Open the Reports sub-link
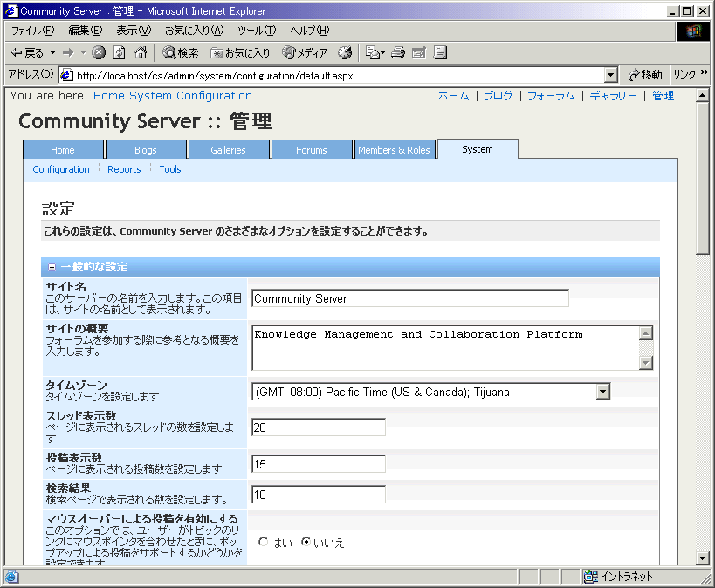The width and height of the screenshot is (715, 588). [x=125, y=169]
